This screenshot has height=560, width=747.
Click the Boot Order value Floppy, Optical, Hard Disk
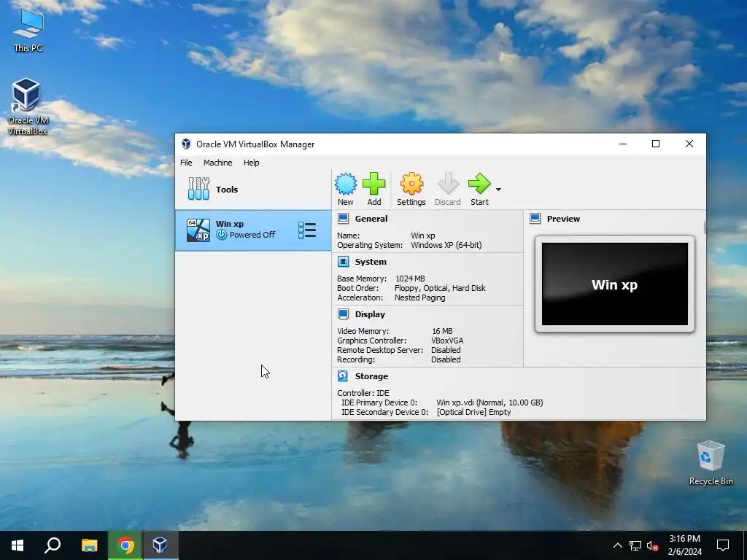[x=440, y=288]
